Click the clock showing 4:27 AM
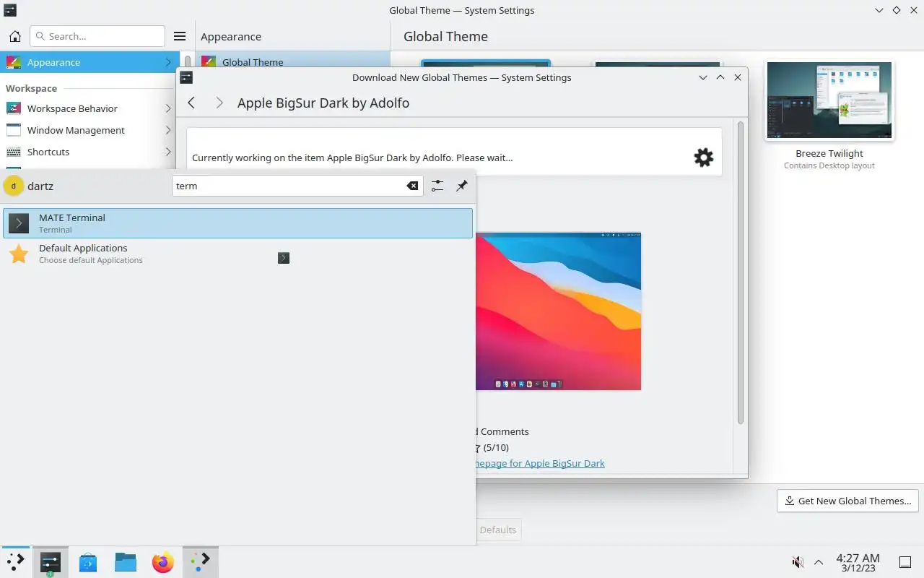This screenshot has height=578, width=924. 858,558
